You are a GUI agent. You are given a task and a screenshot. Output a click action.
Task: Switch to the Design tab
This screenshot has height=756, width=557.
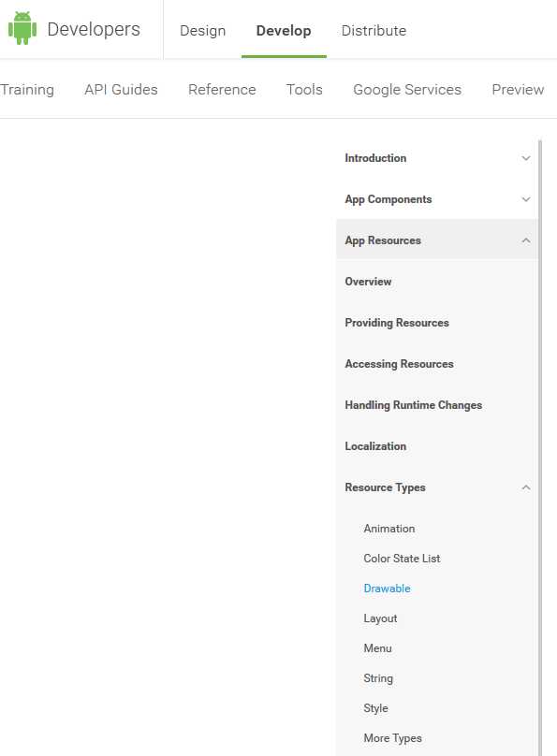[202, 30]
